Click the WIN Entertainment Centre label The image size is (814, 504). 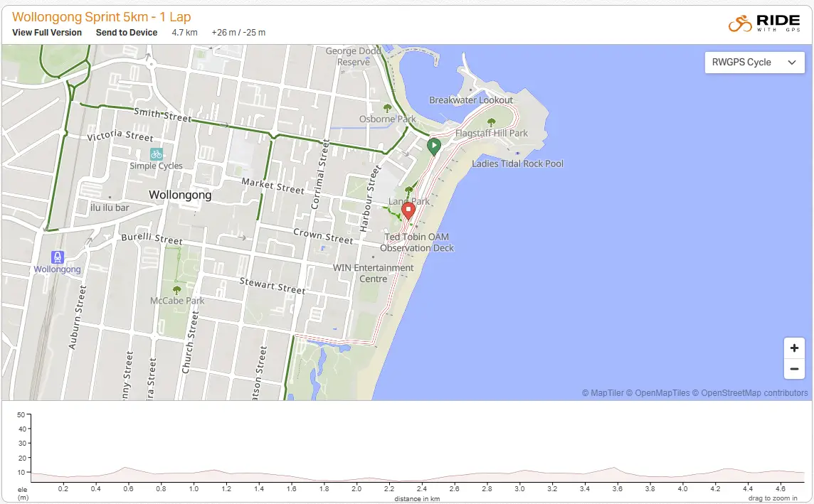[x=374, y=273]
